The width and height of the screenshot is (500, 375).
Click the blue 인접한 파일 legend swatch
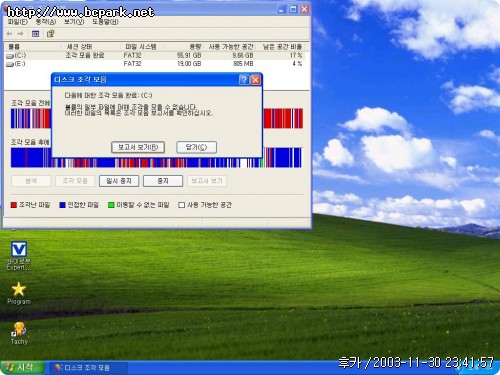pyautogui.click(x=62, y=205)
